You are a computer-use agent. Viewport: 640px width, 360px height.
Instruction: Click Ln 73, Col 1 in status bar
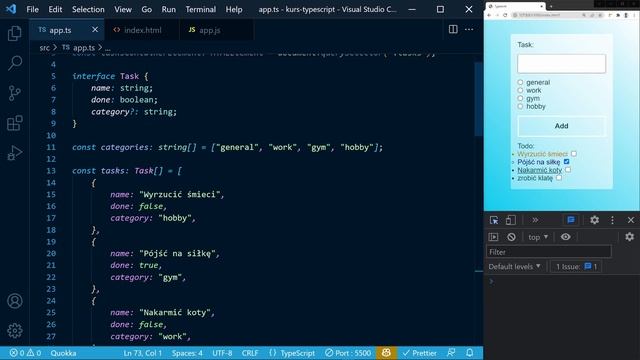142,353
